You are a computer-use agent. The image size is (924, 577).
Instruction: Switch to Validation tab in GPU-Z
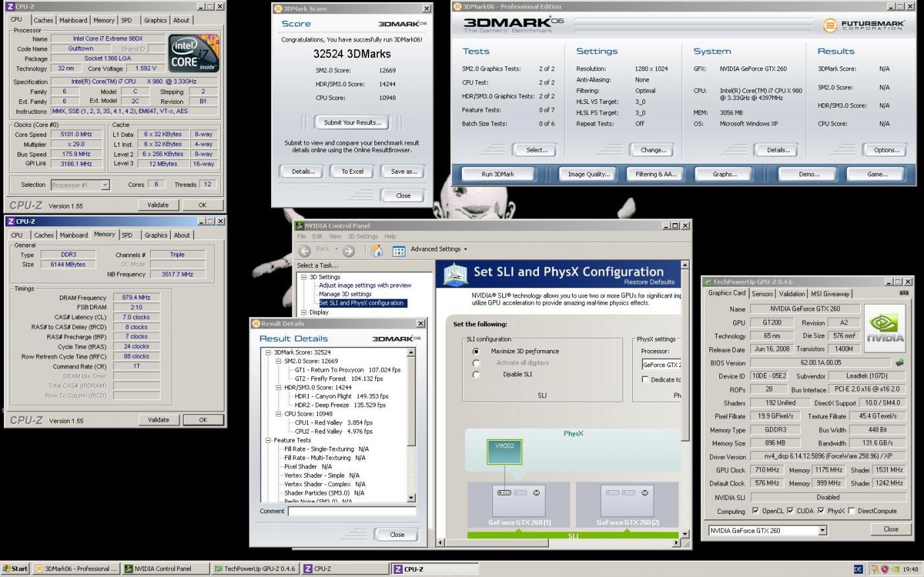tap(792, 294)
